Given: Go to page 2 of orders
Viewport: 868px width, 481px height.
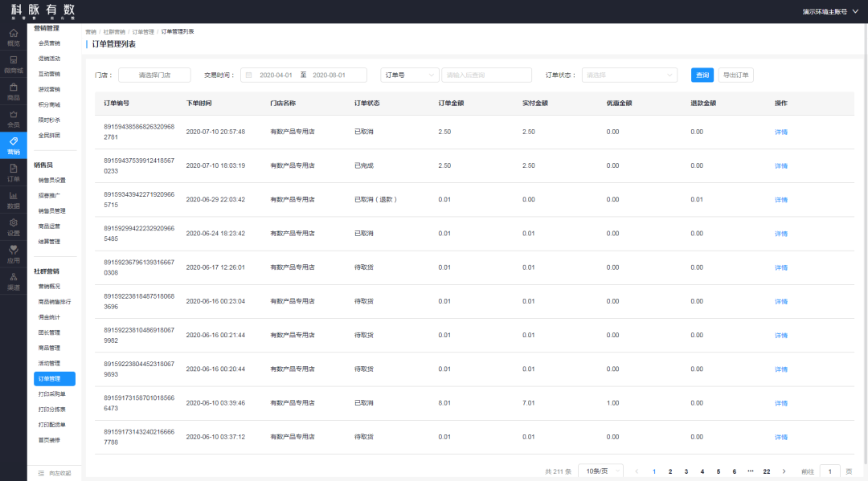Looking at the screenshot, I should (x=669, y=471).
